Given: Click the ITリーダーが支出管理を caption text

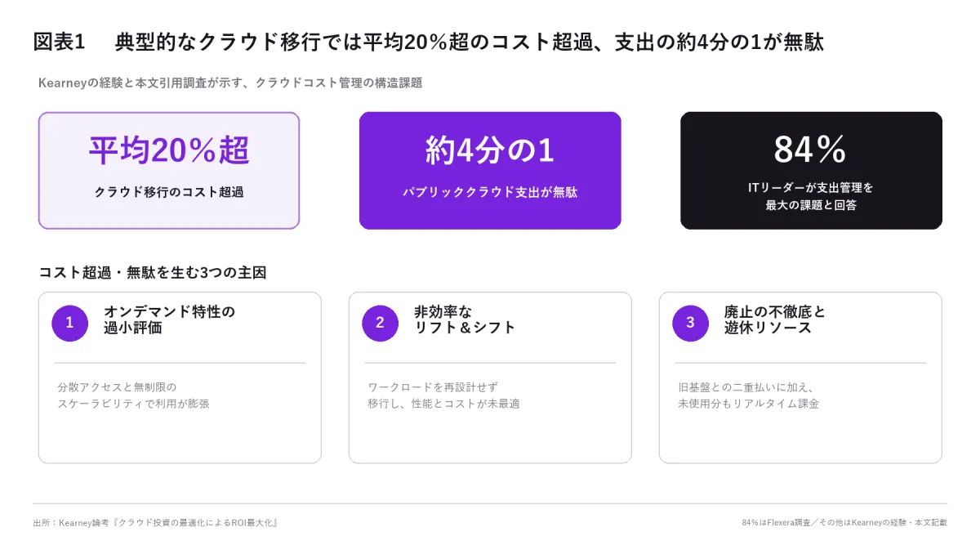Looking at the screenshot, I should (811, 187).
